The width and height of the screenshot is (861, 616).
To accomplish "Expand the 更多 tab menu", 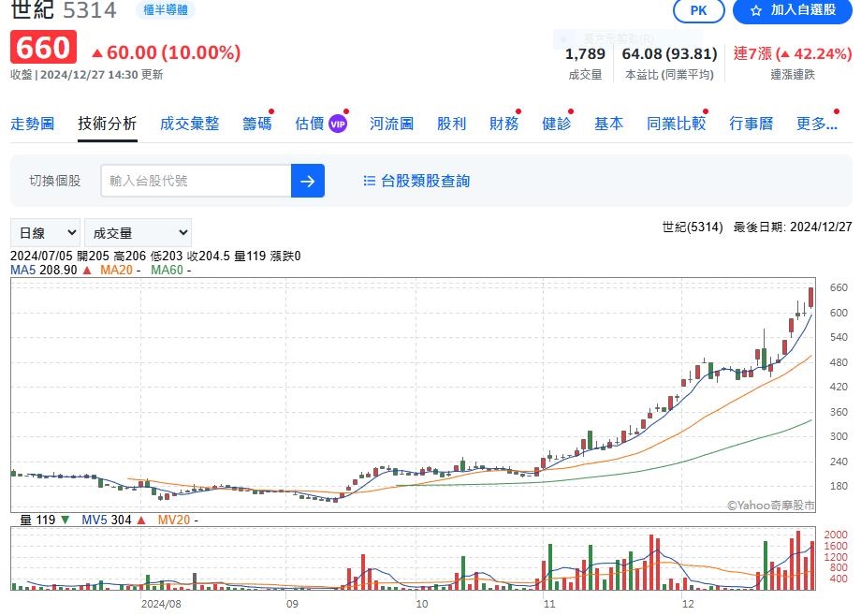I will point(814,124).
